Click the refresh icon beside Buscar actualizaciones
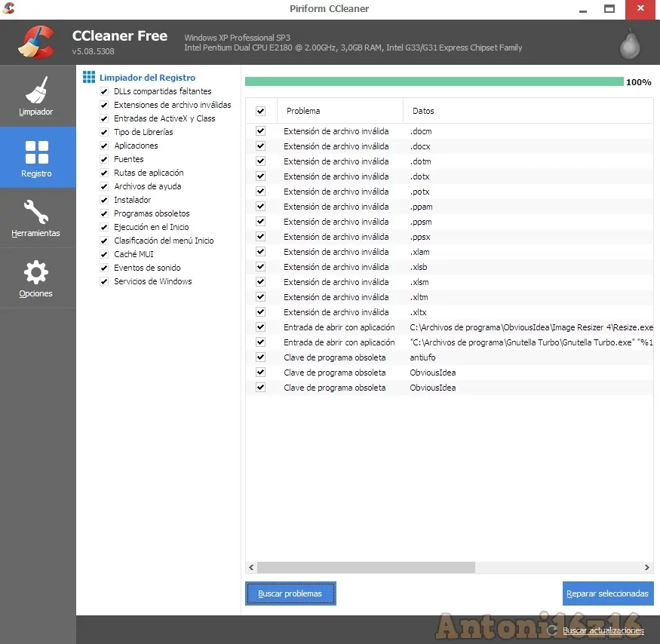The width and height of the screenshot is (660, 644). point(552,630)
